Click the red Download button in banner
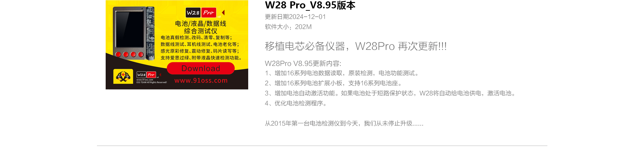 click(201, 68)
